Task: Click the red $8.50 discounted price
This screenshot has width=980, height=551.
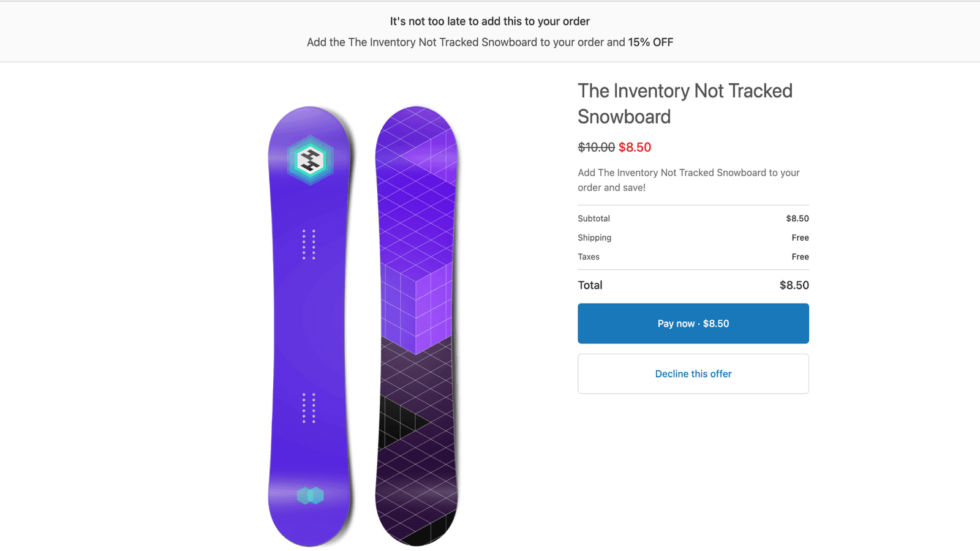Action: [635, 148]
